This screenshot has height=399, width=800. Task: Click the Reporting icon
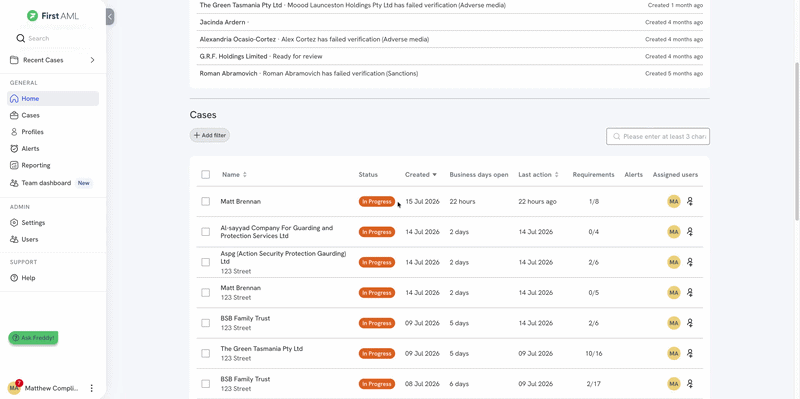pyautogui.click(x=14, y=166)
